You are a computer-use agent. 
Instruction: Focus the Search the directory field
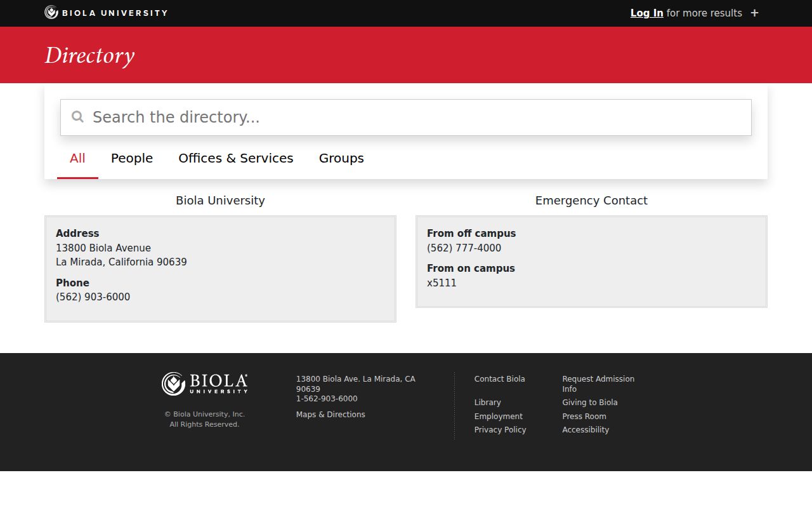click(406, 117)
